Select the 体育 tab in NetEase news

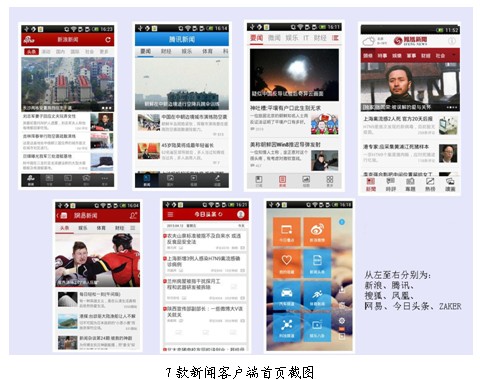coord(101,228)
